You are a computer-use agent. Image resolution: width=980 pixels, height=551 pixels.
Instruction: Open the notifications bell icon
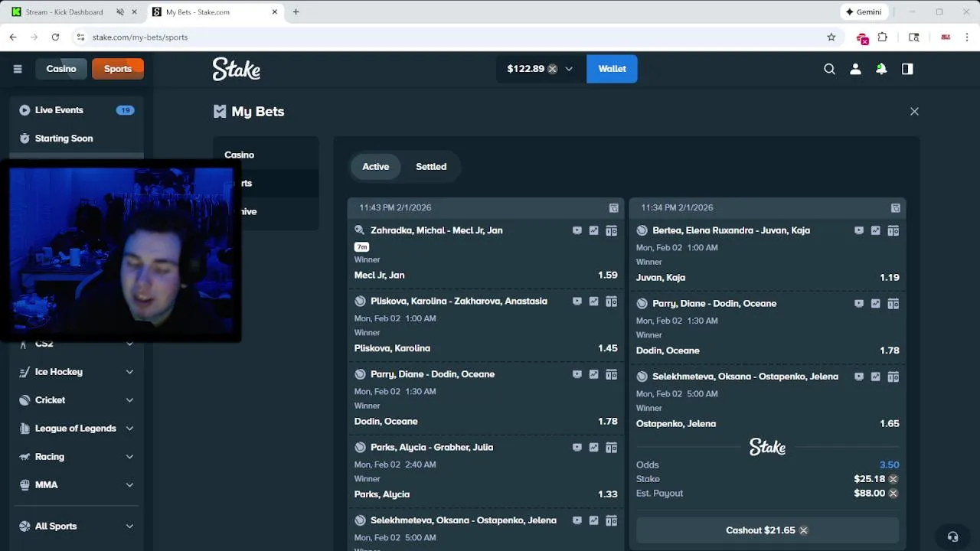pos(881,69)
